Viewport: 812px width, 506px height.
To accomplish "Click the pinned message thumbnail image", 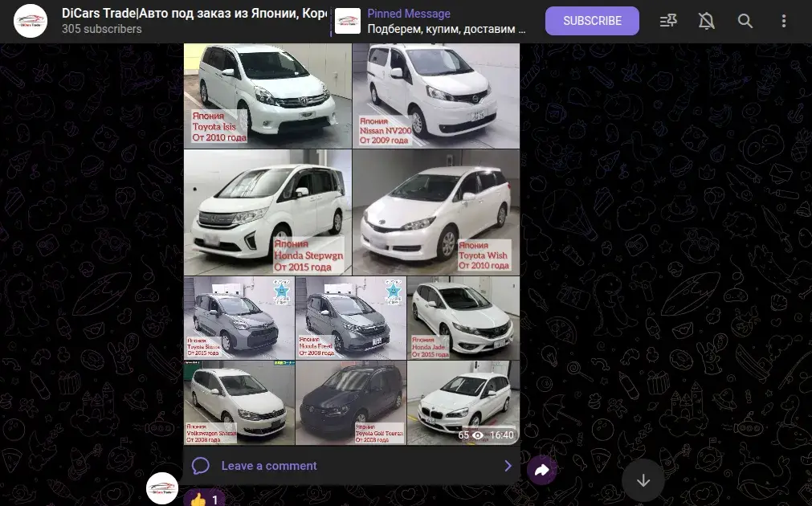I will tap(348, 21).
